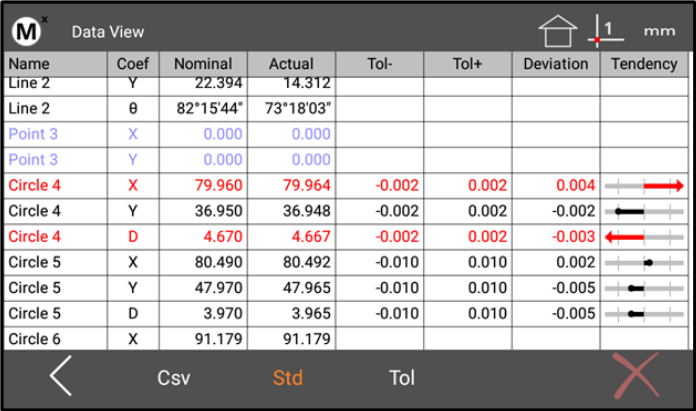Select deviation value -0.003
The image size is (696, 411).
tap(573, 237)
